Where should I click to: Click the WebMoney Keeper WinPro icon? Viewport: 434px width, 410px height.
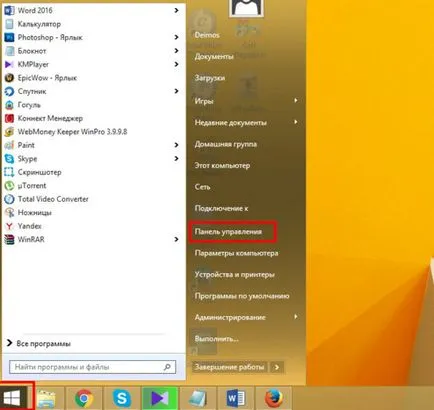tap(9, 132)
